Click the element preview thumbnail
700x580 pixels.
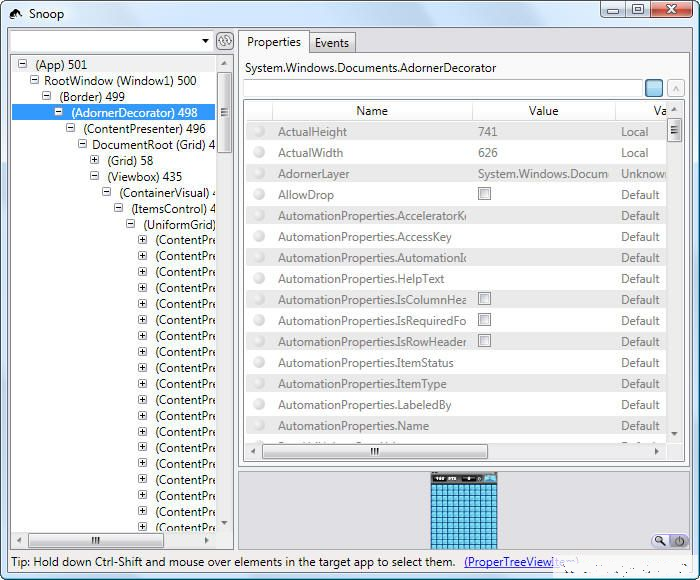point(464,511)
